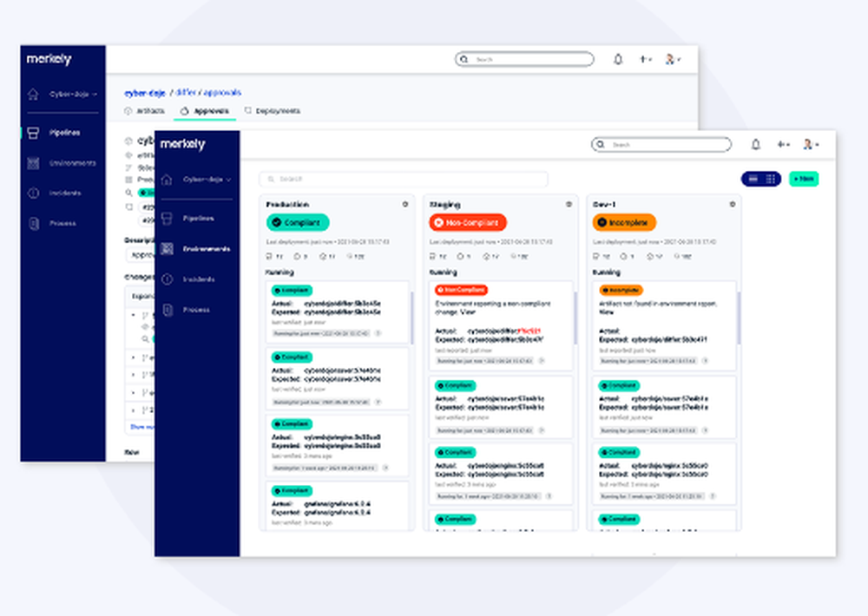Click Environments icon in back window sidebar
The width and height of the screenshot is (868, 616).
[x=33, y=163]
